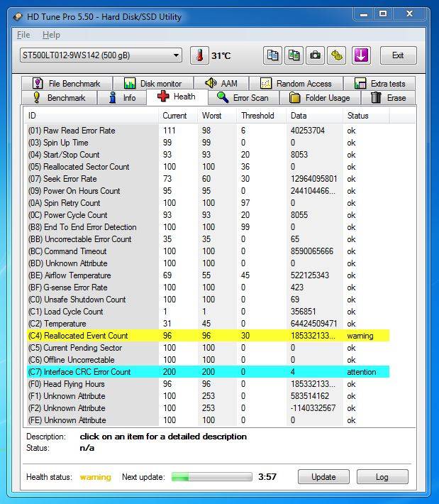
Task: Select the yellow Reallocated Event Count row
Action: pos(208,336)
